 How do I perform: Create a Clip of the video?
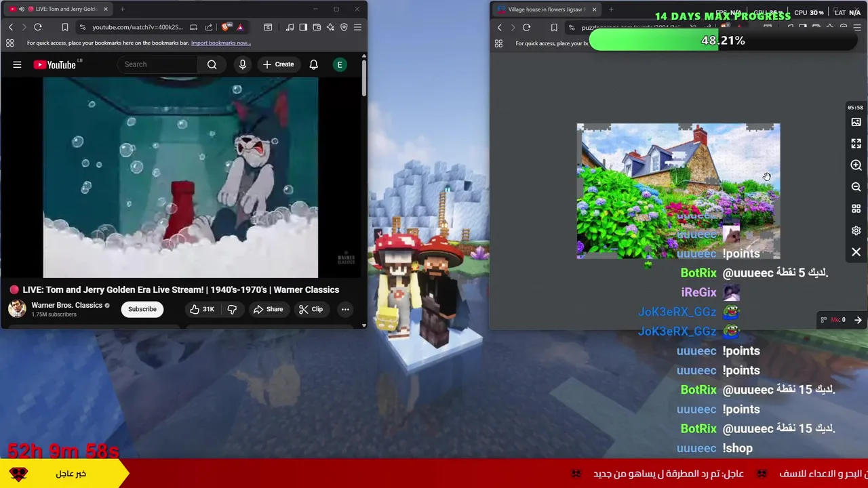pos(311,309)
